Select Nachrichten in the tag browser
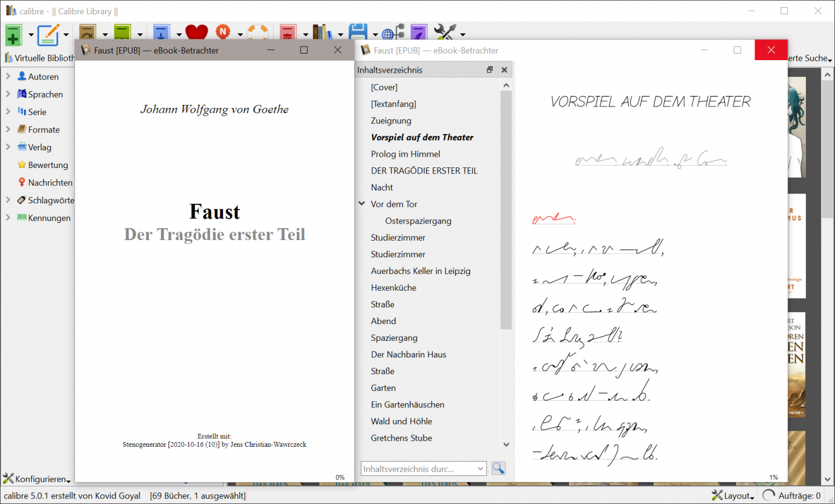 coord(50,182)
